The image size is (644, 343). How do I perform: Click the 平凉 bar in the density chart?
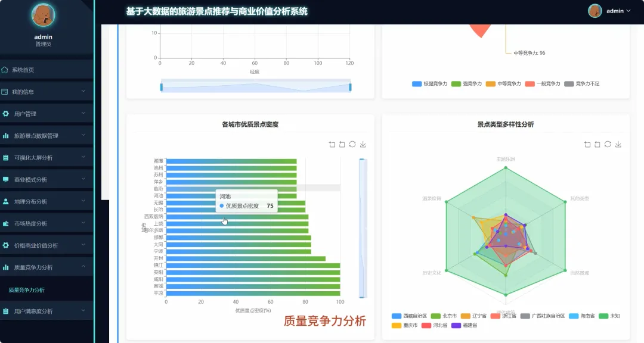253,294
